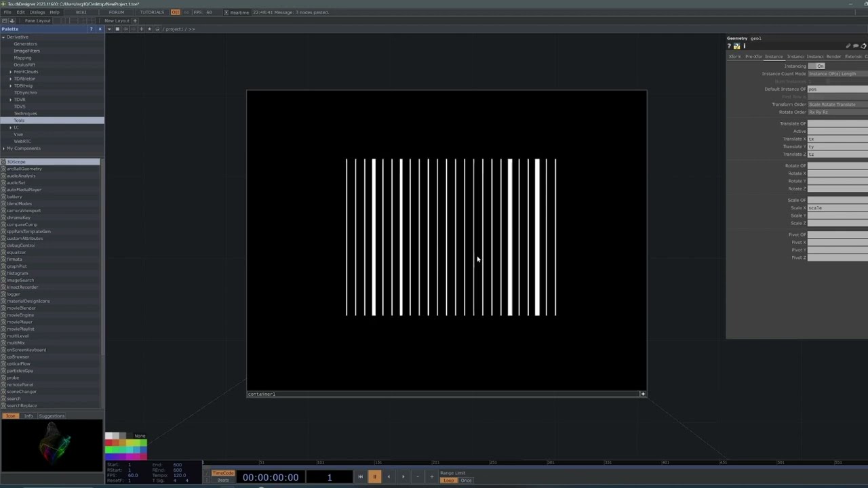Viewport: 868px width, 488px height.
Task: Pick the white color swatch
Action: click(x=108, y=436)
